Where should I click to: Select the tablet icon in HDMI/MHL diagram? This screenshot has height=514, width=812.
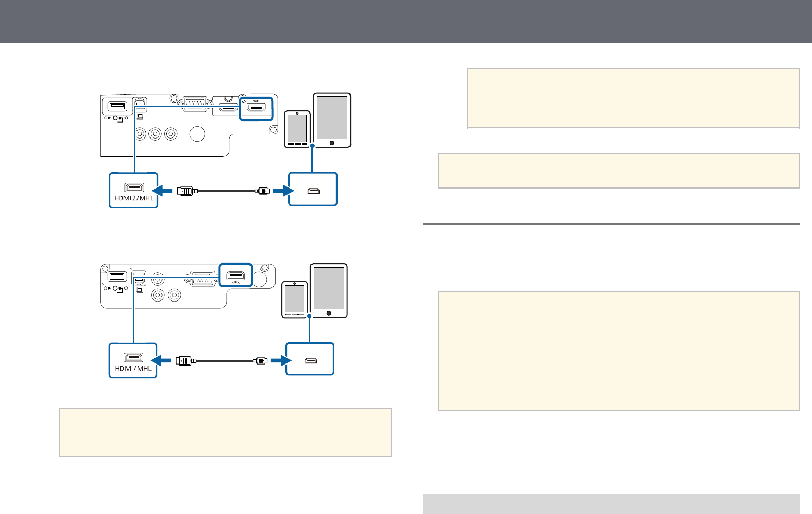point(329,291)
